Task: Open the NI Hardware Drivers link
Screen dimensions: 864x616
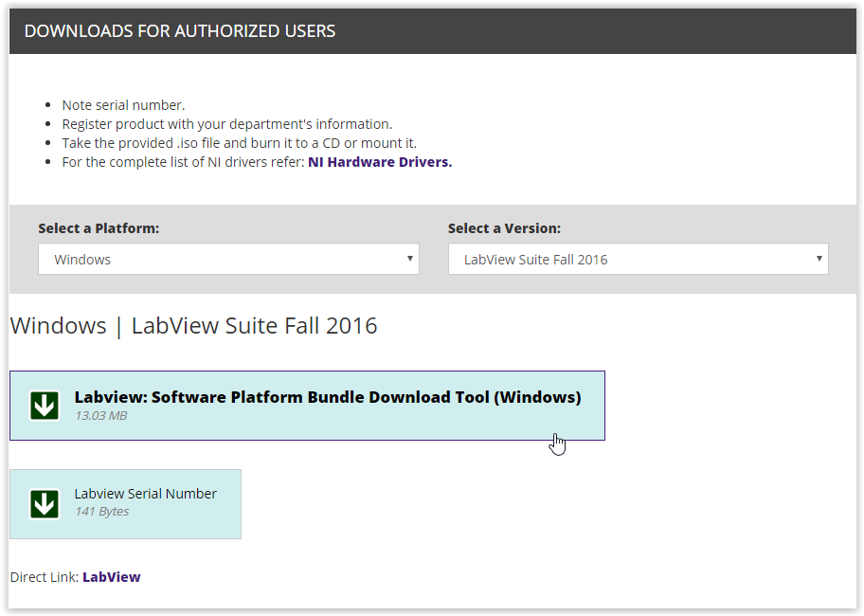Action: (380, 162)
